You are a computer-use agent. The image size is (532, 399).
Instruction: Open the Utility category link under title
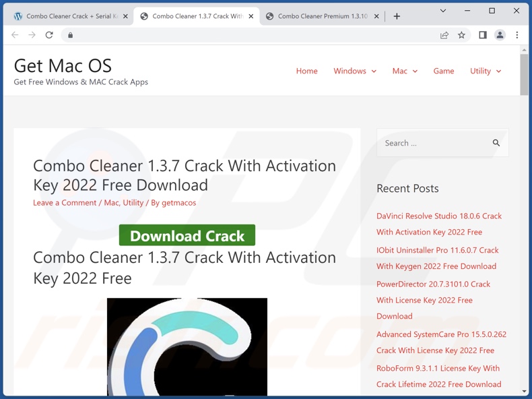(x=133, y=203)
